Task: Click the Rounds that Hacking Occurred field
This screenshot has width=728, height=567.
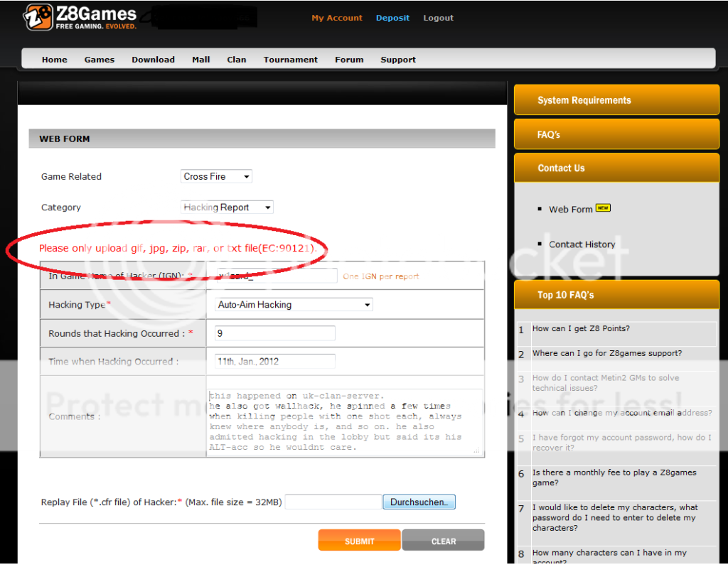Action: 274,333
